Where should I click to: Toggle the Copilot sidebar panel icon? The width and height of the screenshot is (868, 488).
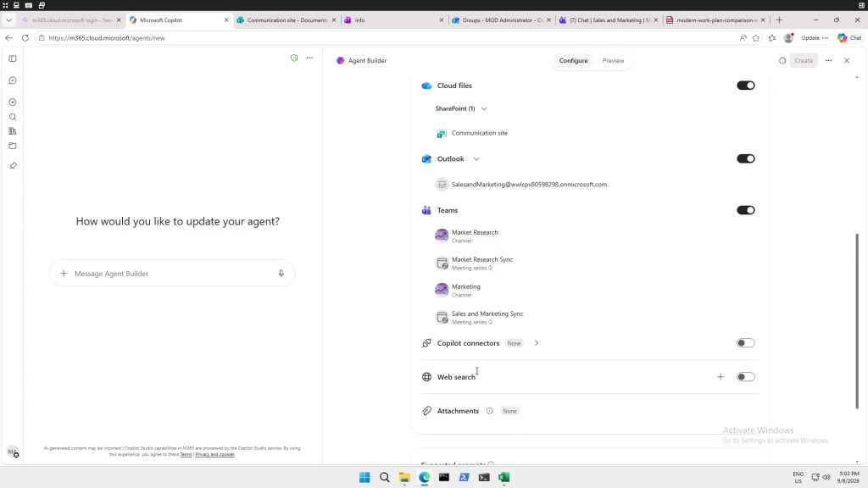(13, 58)
